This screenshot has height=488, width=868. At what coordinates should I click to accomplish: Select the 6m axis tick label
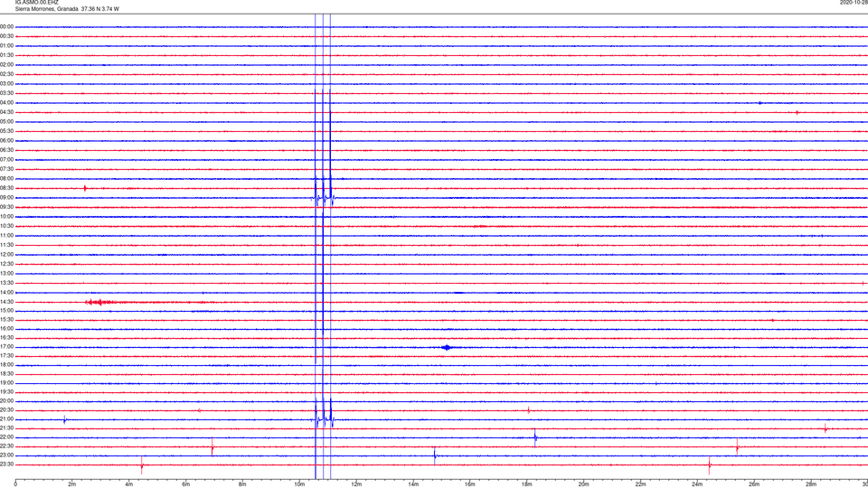coord(186,484)
